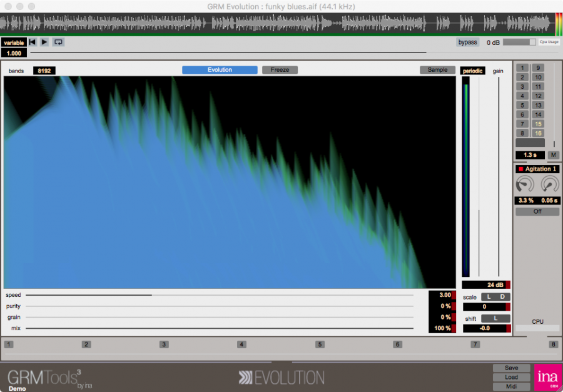Toggle the Freeze mode
This screenshot has height=392, width=563.
pyautogui.click(x=280, y=70)
